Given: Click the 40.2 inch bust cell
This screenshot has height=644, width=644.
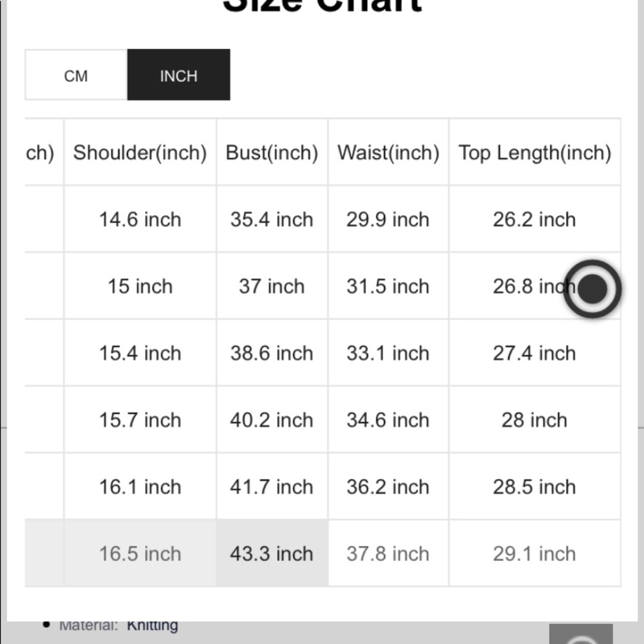Looking at the screenshot, I should click(x=272, y=420).
